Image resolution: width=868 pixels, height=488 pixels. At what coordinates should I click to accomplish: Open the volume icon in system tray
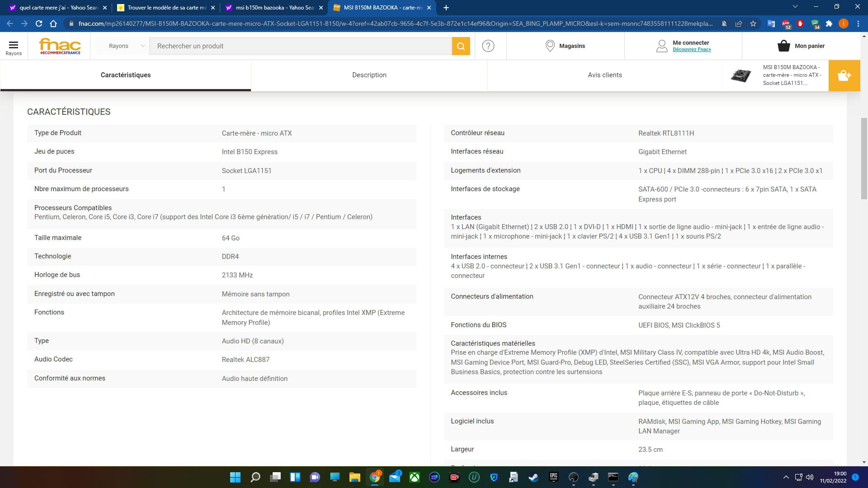tap(810, 477)
